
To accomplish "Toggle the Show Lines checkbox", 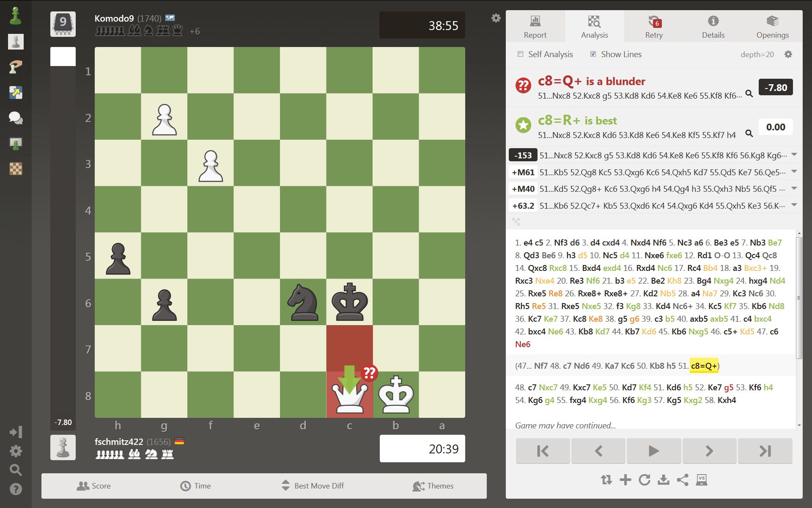I will coord(593,55).
